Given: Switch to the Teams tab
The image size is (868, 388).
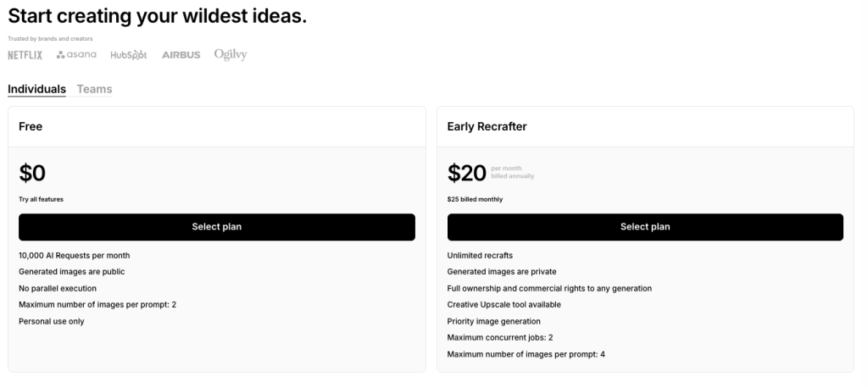Looking at the screenshot, I should tap(94, 89).
